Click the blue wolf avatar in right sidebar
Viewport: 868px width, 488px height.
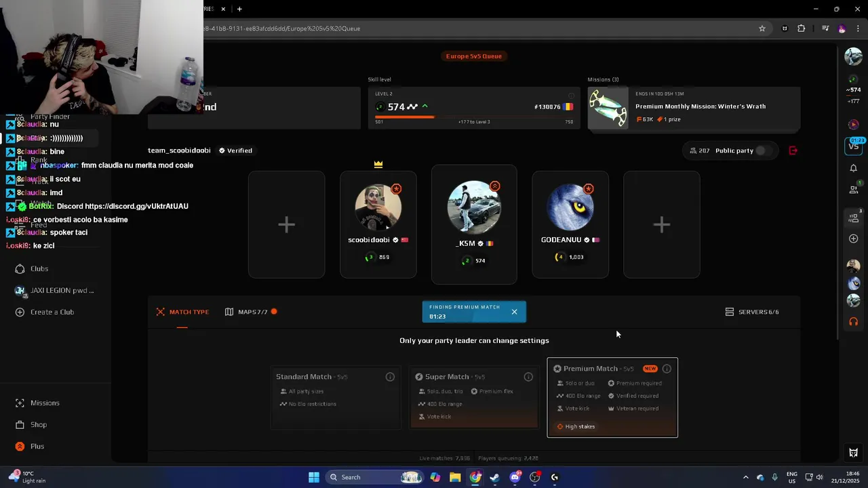pyautogui.click(x=854, y=283)
